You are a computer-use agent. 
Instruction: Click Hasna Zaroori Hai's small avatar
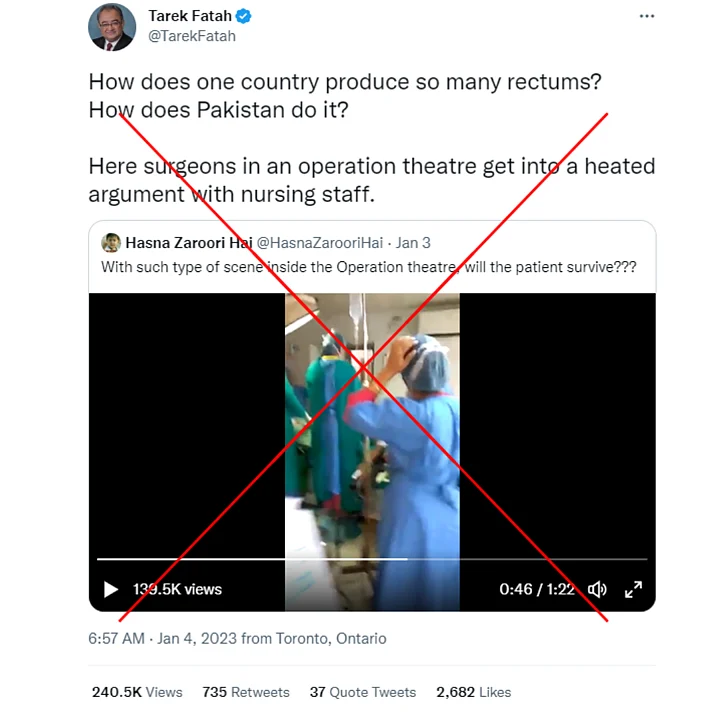click(x=111, y=243)
